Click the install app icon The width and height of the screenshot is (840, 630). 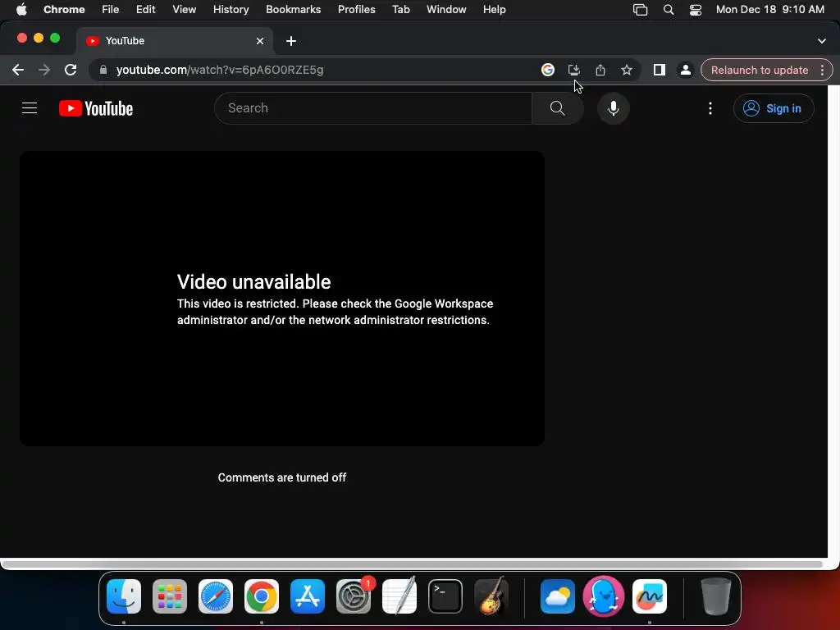(x=573, y=70)
